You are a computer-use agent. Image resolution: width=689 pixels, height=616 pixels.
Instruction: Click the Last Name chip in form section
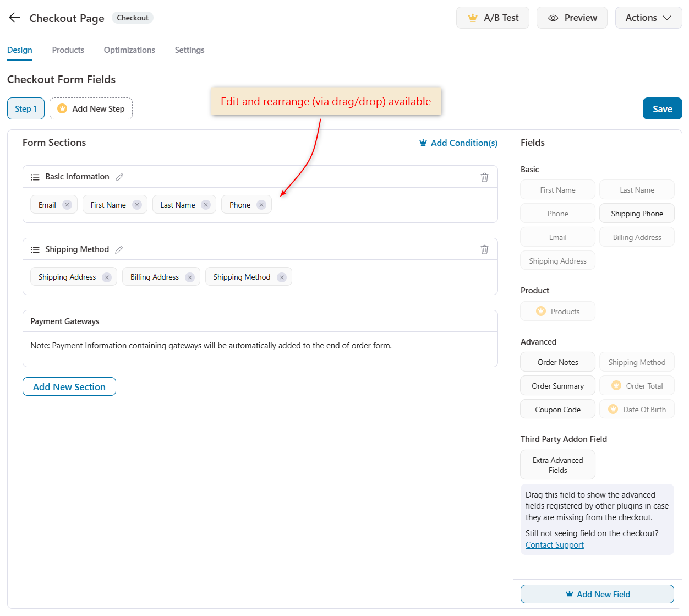[x=184, y=205]
